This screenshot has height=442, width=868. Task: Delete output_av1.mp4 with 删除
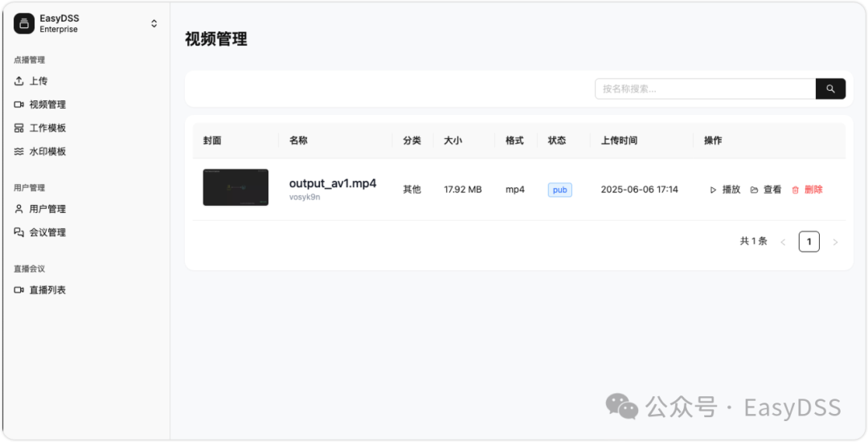(x=807, y=190)
